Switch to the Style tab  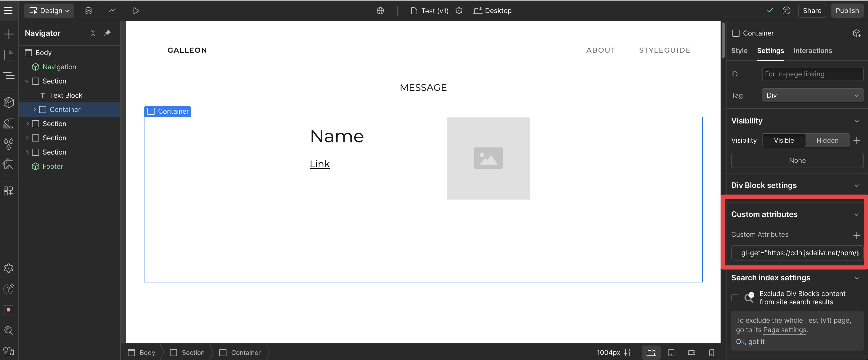click(x=739, y=51)
